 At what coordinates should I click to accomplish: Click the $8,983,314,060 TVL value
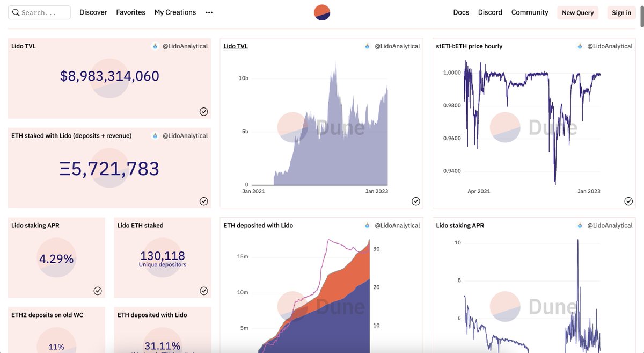[x=109, y=76]
